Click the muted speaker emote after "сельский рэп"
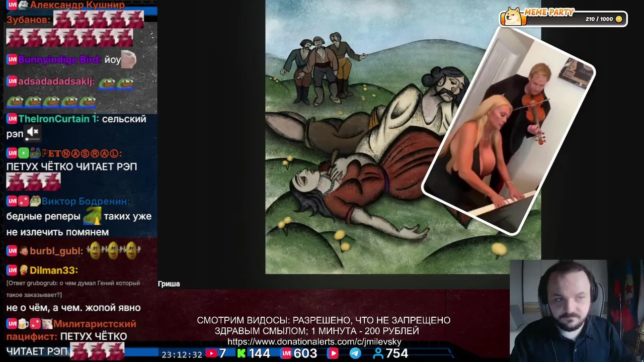The image size is (644, 362). click(33, 133)
